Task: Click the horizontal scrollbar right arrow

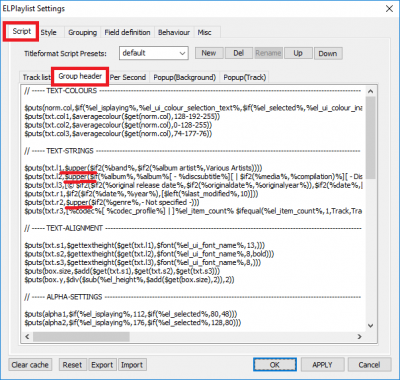Action: coord(360,337)
